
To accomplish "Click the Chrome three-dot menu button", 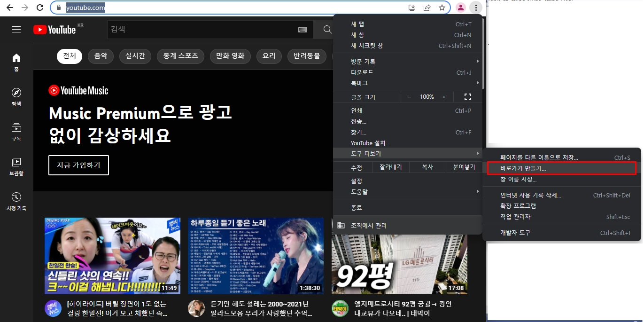I will tap(476, 8).
